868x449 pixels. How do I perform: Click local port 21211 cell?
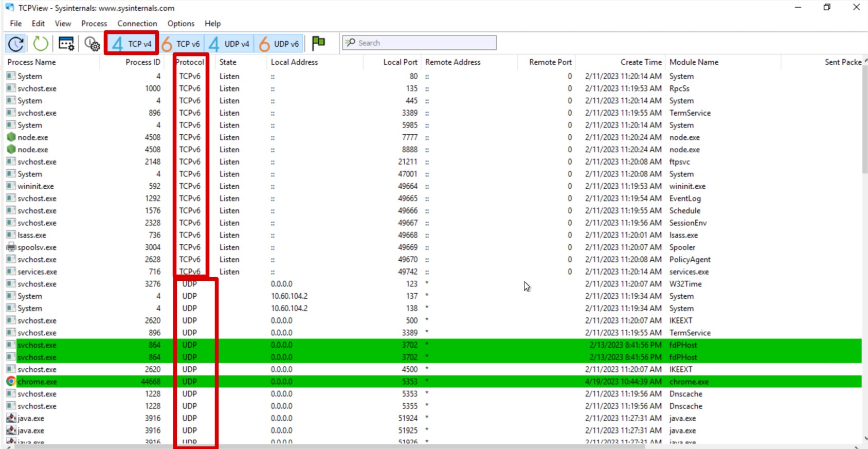coord(408,162)
